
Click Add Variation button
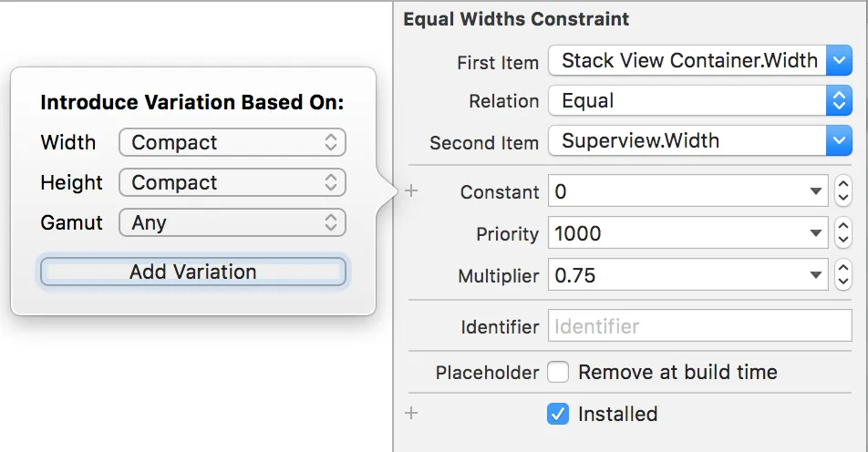click(x=193, y=272)
